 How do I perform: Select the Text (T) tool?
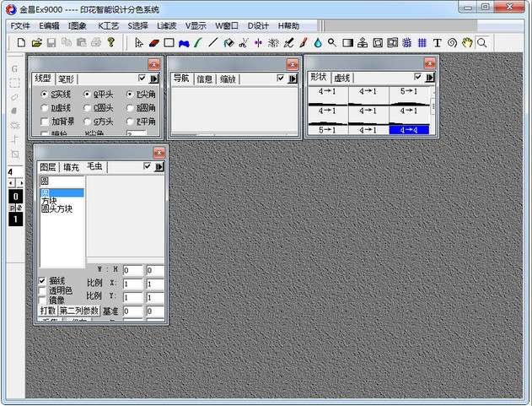(x=437, y=42)
